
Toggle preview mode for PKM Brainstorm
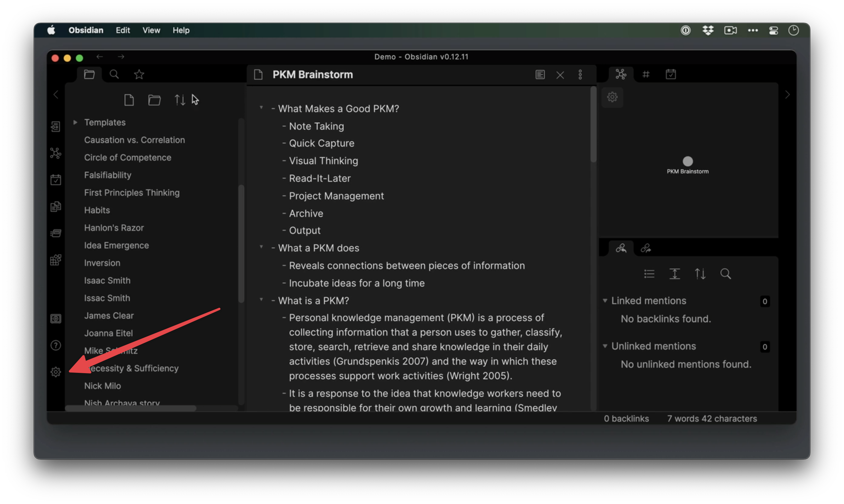540,75
